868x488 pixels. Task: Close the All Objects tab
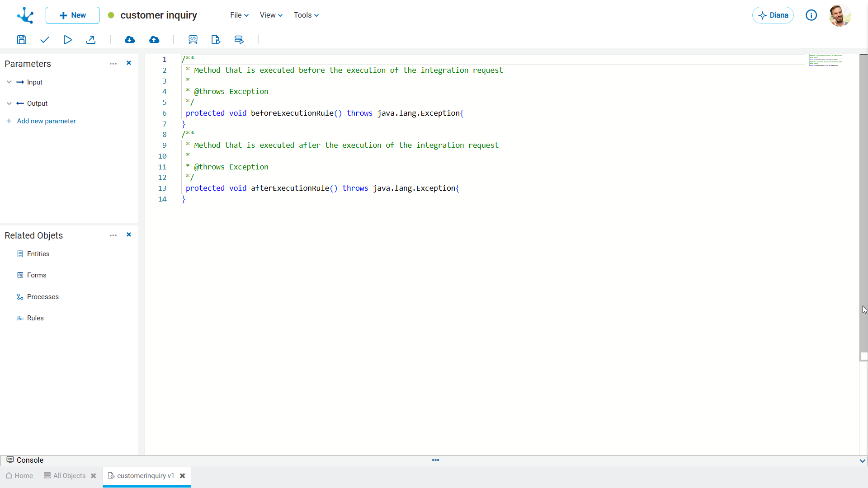coord(94,476)
